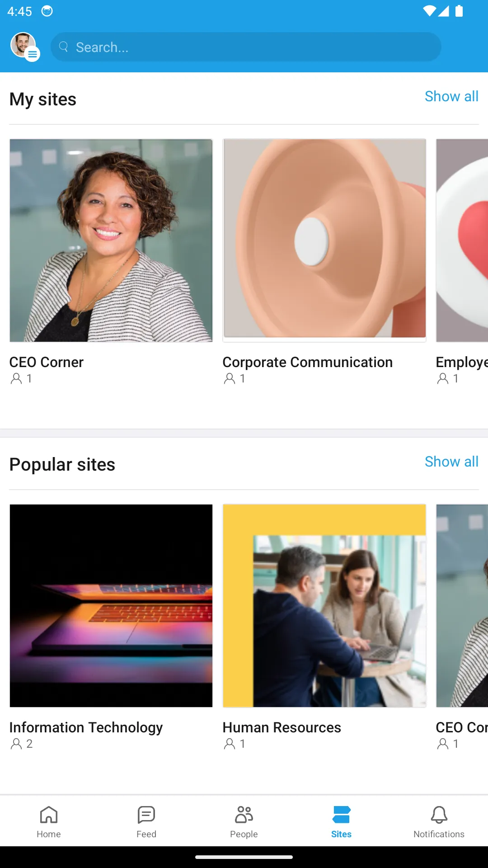
Task: Tap the Human Resources site title
Action: 282,727
